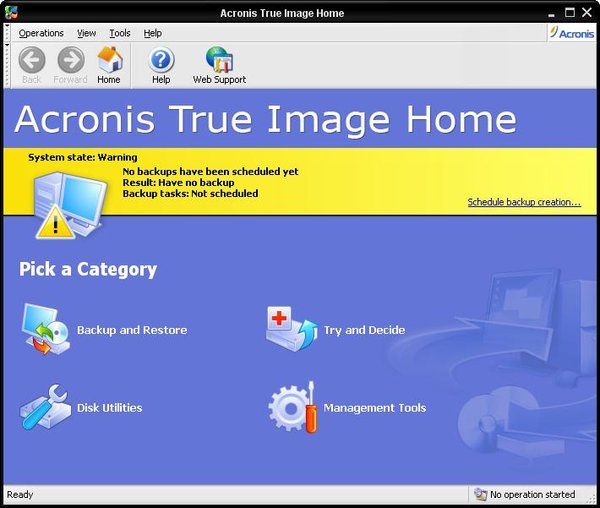600x508 pixels.
Task: Open the View menu
Action: pyautogui.click(x=86, y=33)
